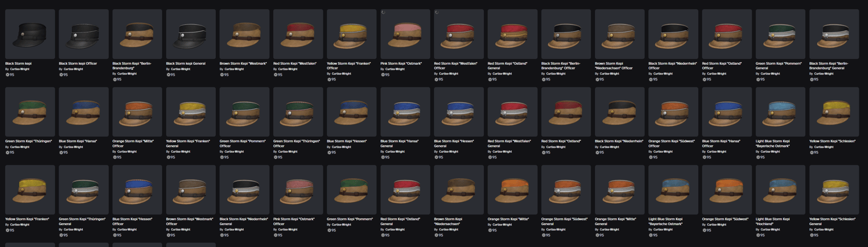Click the Robux icon under Blue "Hessen" Officer
Viewport: 868px width, 247px height.
click(114, 235)
